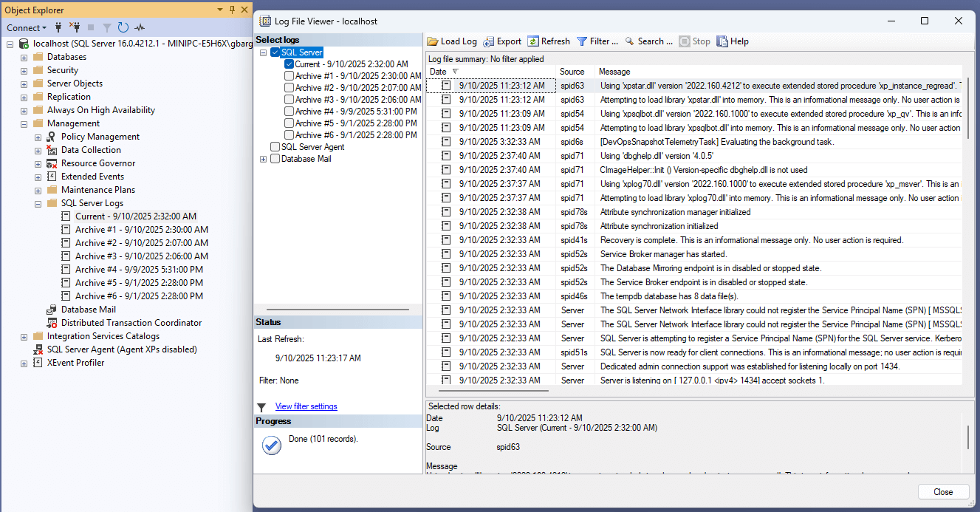
Task: Open the Connect dropdown in Object Explorer
Action: (27, 27)
